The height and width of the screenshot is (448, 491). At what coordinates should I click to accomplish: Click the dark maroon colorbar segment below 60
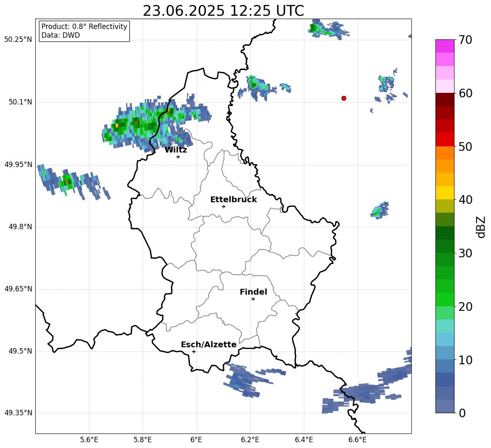tap(445, 99)
